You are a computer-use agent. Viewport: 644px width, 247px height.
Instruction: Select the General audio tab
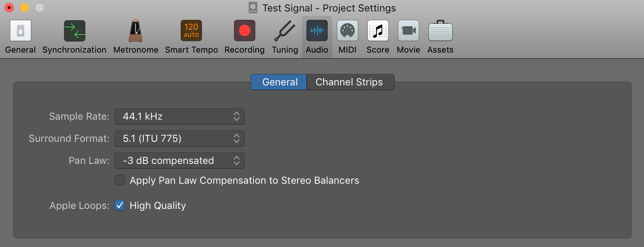pos(279,82)
